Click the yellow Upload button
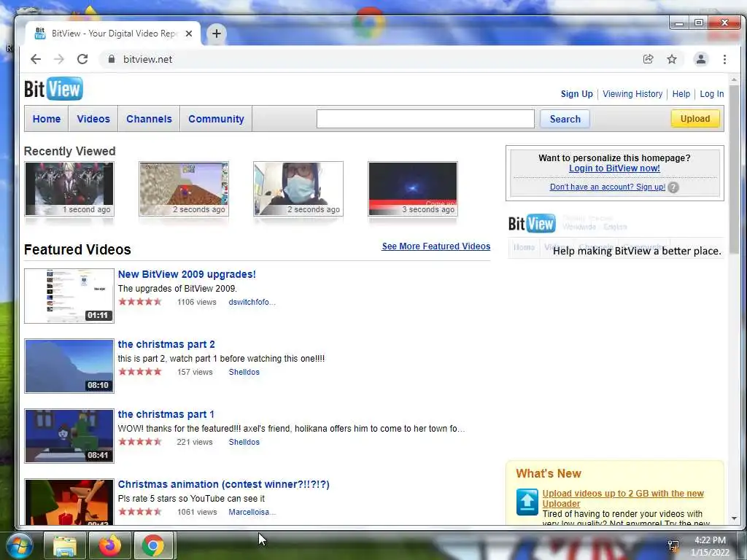 point(695,119)
